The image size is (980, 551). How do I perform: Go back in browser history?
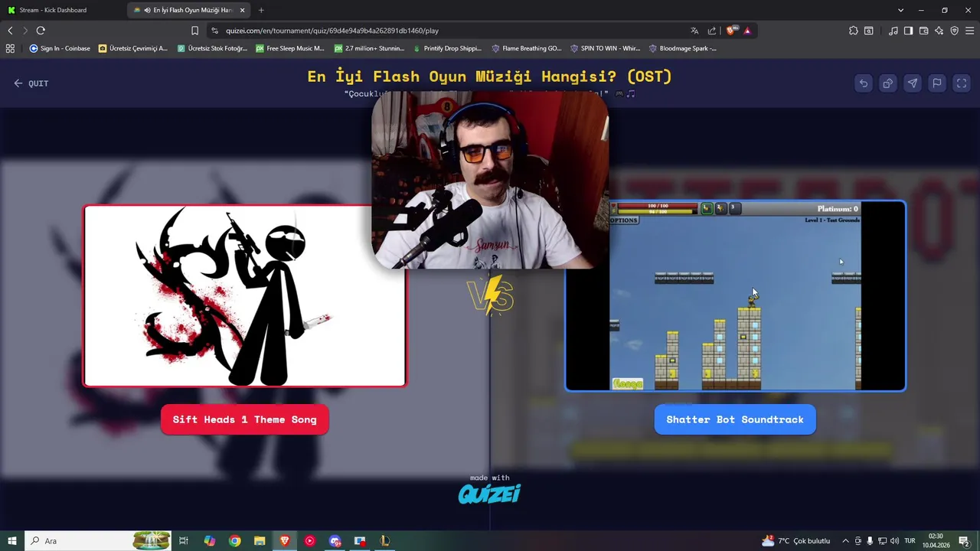coord(10,31)
